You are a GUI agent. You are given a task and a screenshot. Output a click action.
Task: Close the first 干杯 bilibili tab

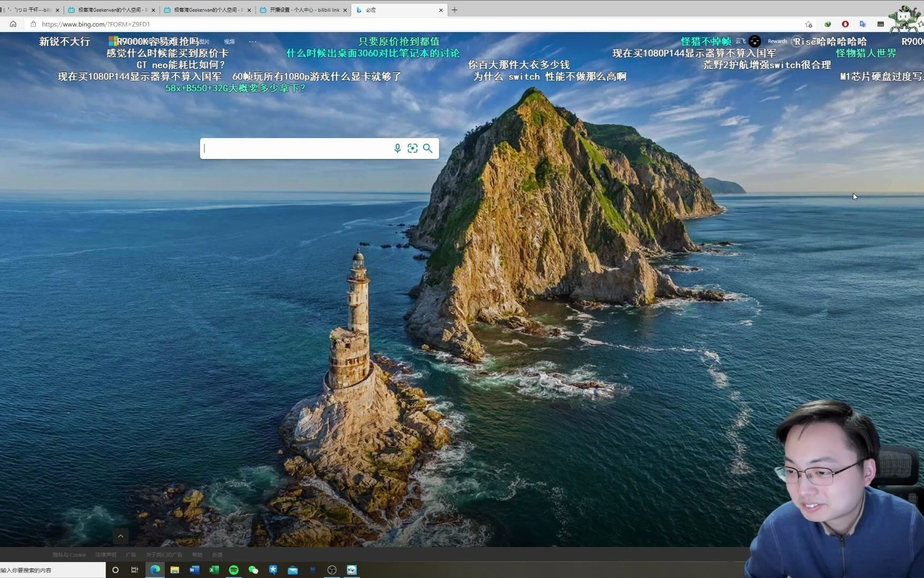[58, 10]
